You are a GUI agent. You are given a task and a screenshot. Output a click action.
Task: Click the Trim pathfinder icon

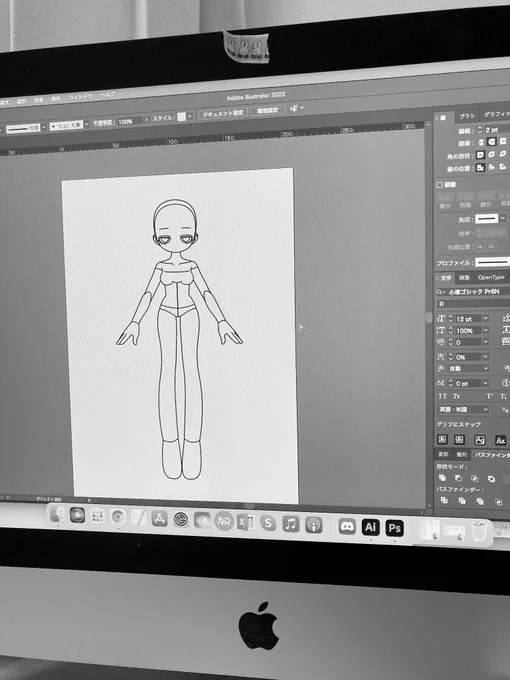click(462, 501)
